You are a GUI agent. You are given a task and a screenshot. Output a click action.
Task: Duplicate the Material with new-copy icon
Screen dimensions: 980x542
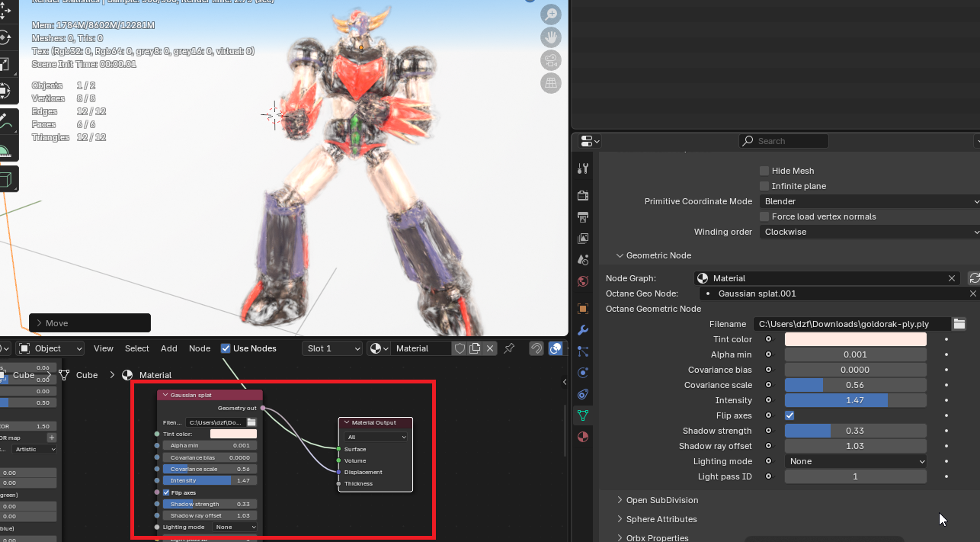tap(475, 348)
